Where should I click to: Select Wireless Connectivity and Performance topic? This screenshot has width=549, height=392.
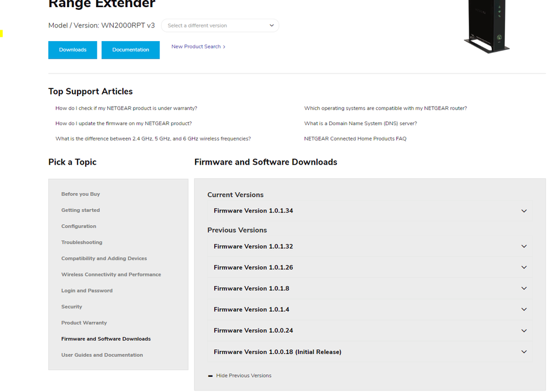point(111,275)
